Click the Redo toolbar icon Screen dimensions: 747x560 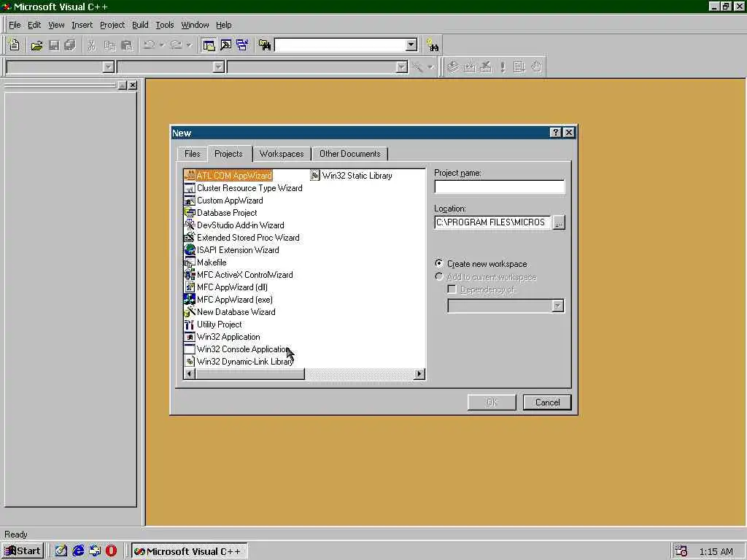(177, 45)
